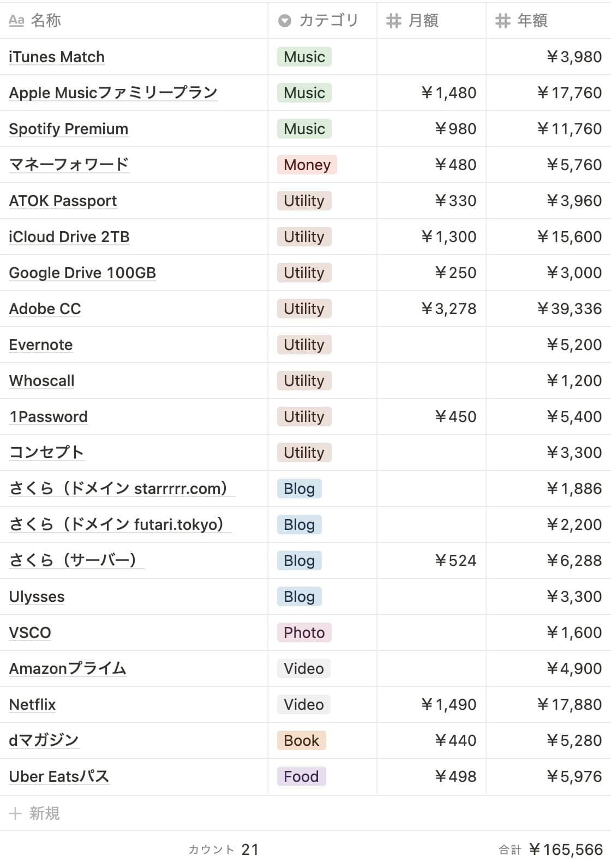Click the Aa text type icon beside 名称
This screenshot has height=868, width=611.
(16, 21)
